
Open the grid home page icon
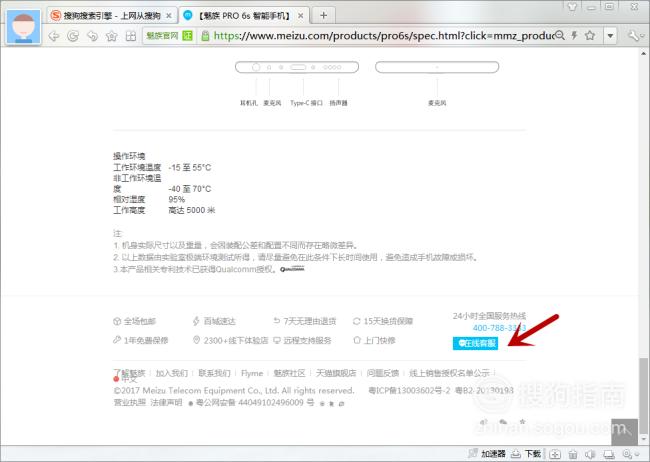coord(131,36)
